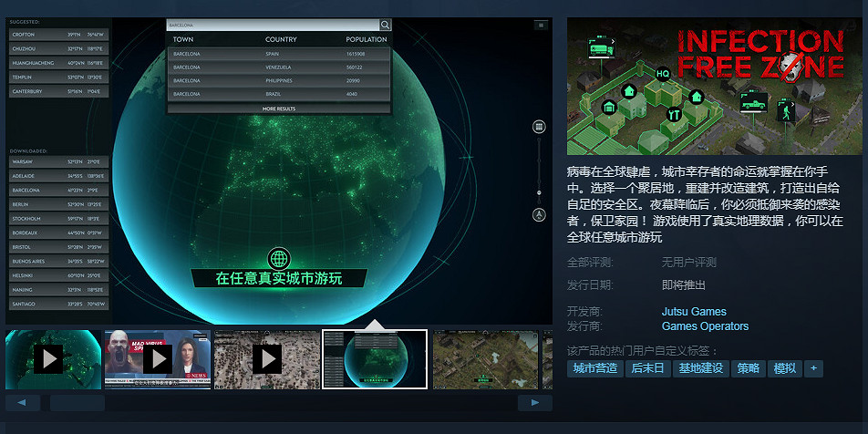
Task: Click the grid view icon beside the globe
Action: [x=539, y=127]
